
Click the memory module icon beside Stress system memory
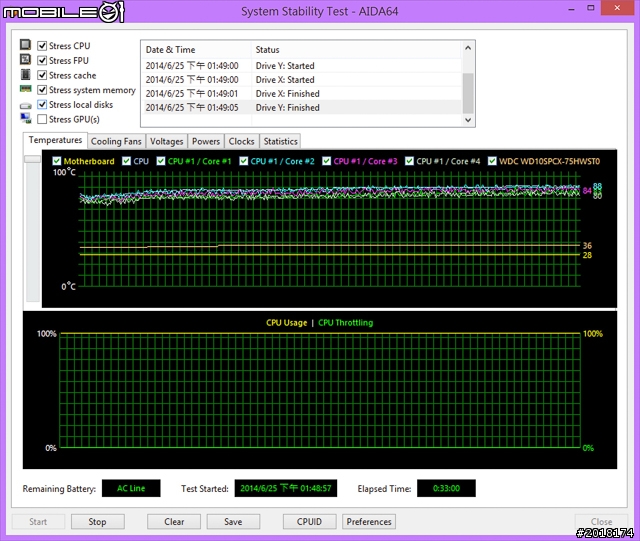pyautogui.click(x=25, y=89)
